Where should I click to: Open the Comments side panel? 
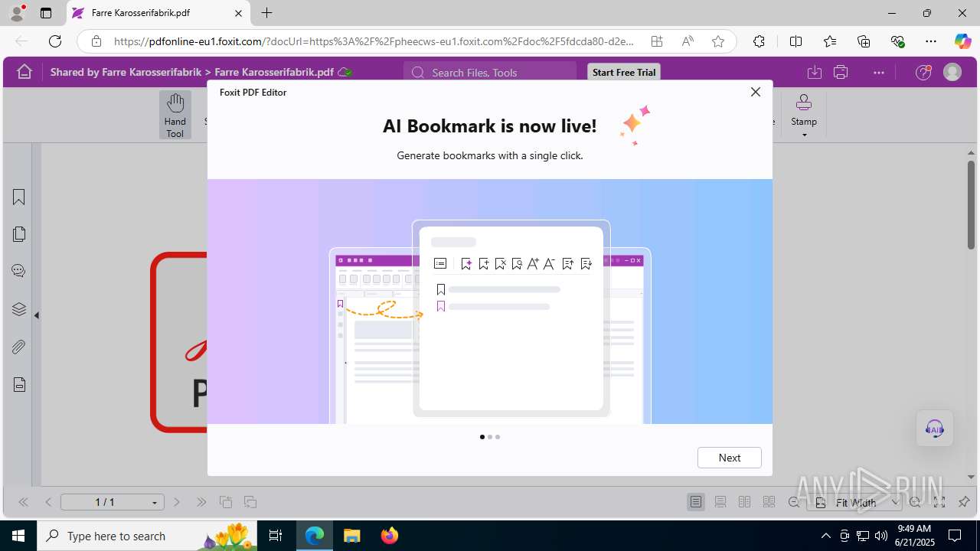19,271
